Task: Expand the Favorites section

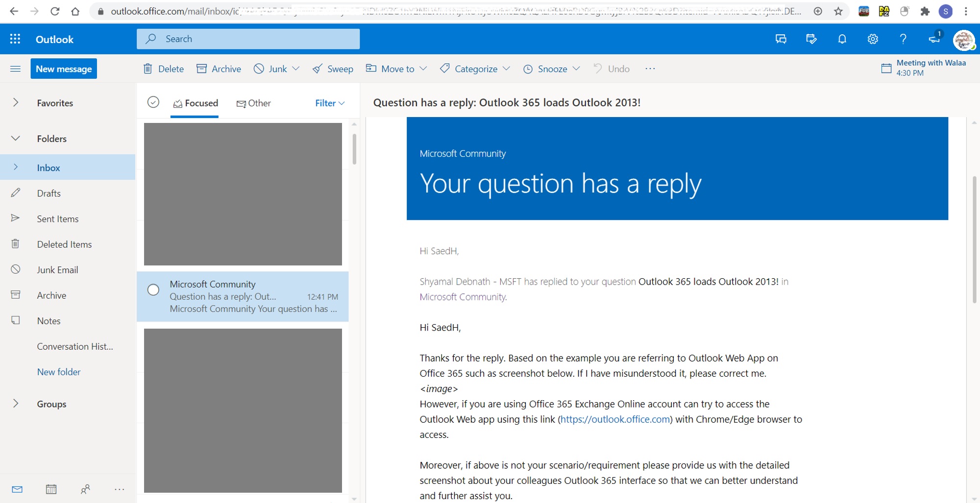Action: coord(16,102)
